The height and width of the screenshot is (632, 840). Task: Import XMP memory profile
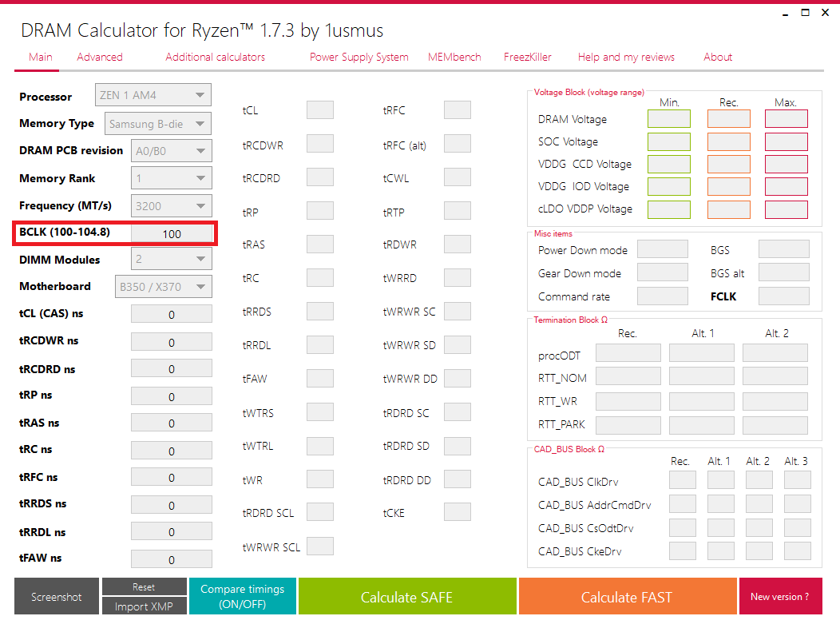[144, 606]
